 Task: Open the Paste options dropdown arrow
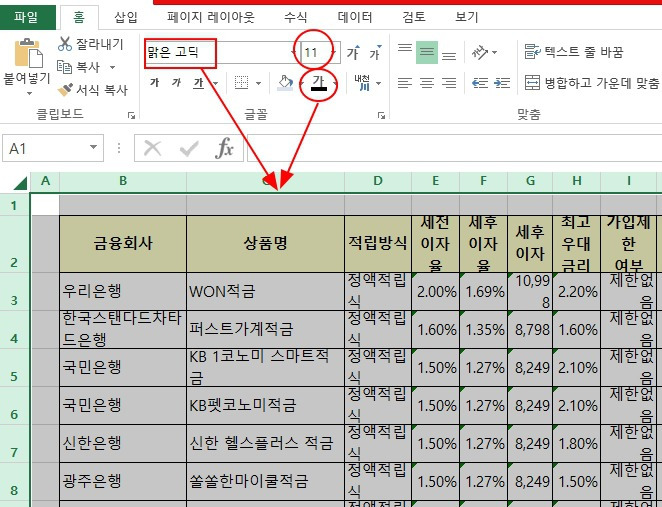(x=29, y=93)
